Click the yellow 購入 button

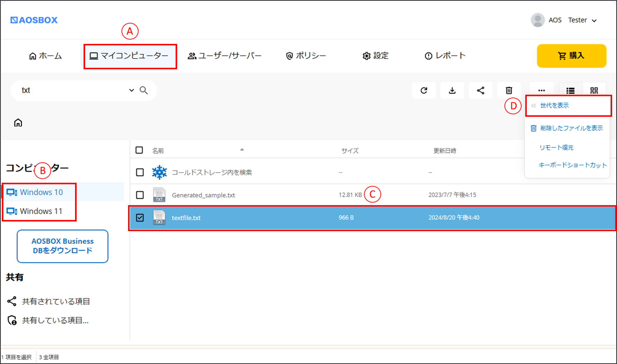(x=571, y=56)
